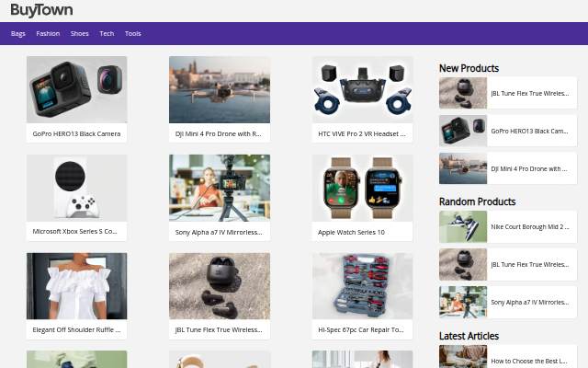Click the JBL earbuds thumbnail under Random Products
The height and width of the screenshot is (368, 588).
coord(463,264)
